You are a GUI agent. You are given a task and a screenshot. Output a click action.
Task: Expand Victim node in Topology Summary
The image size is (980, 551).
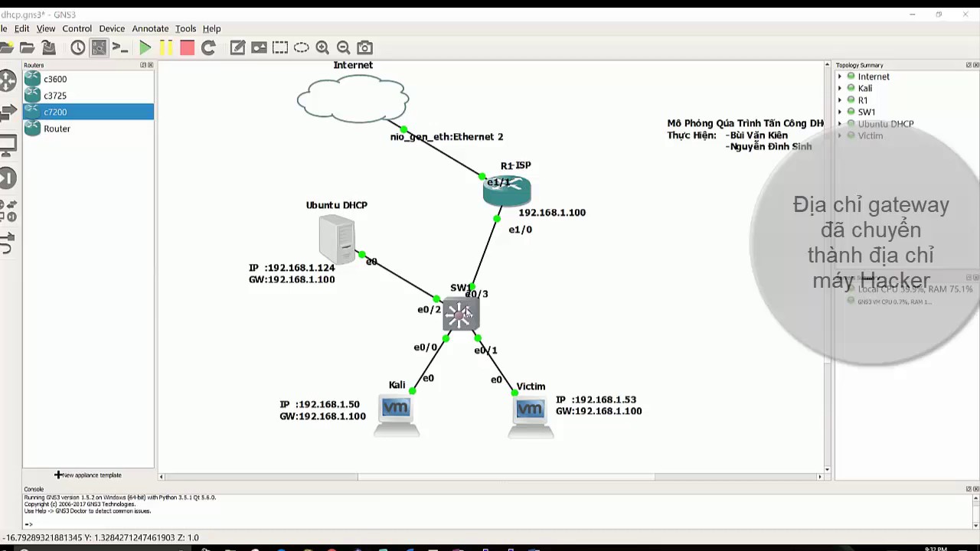(x=840, y=135)
